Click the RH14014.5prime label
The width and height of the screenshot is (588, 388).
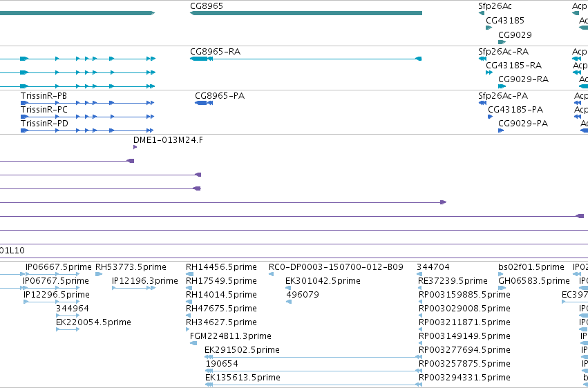(x=221, y=295)
